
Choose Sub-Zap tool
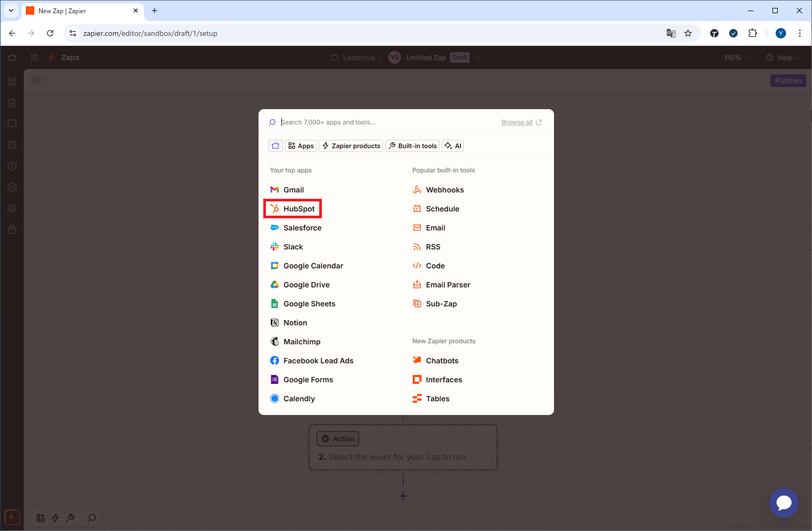(x=435, y=304)
